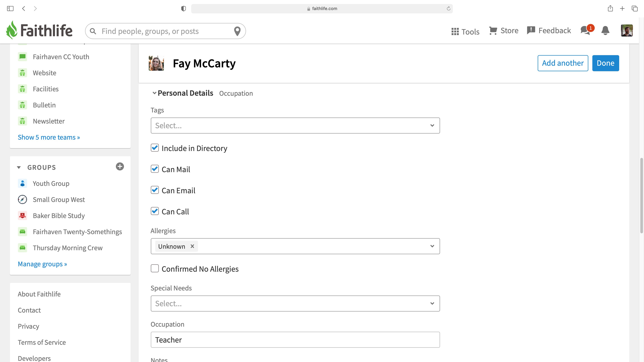Go back in browser history
This screenshot has width=644, height=362.
[x=23, y=9]
